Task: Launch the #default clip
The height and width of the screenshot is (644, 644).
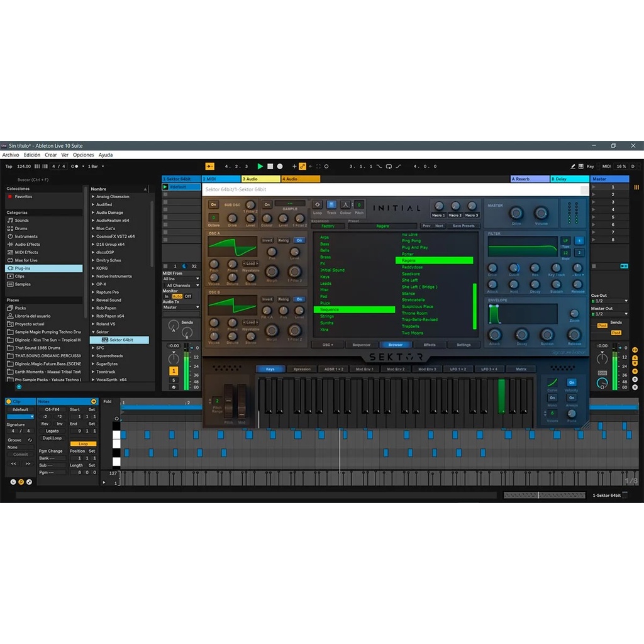Action: tap(165, 187)
